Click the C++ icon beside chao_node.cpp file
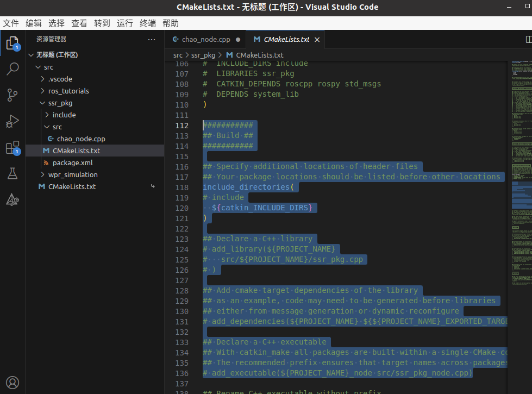532x394 pixels. point(51,139)
